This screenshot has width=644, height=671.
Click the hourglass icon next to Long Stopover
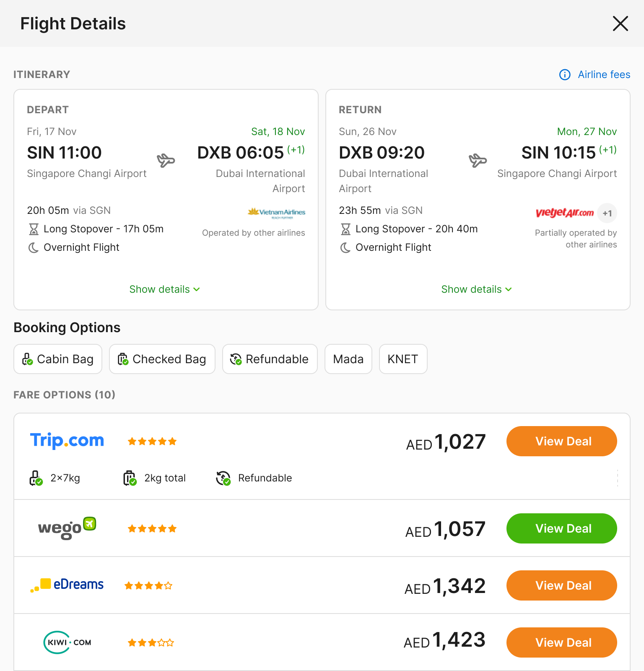coord(34,229)
